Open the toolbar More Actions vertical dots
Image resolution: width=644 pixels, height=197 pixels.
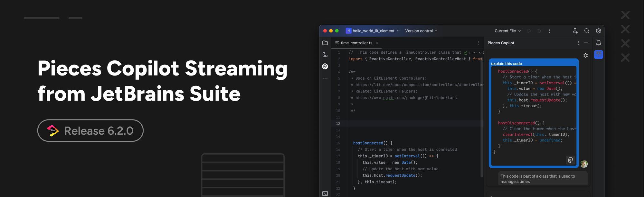(549, 31)
